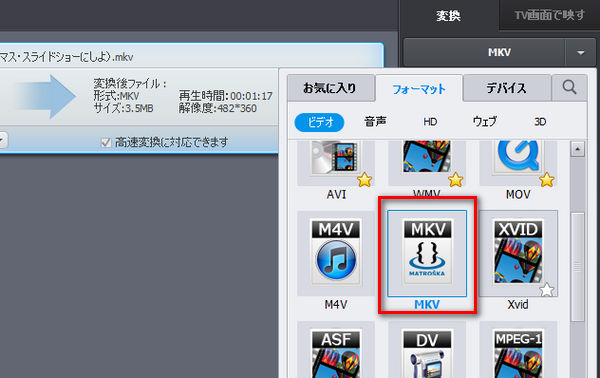Click the format list scroll-up arrow
The width and height of the screenshot is (600, 378).
click(577, 149)
